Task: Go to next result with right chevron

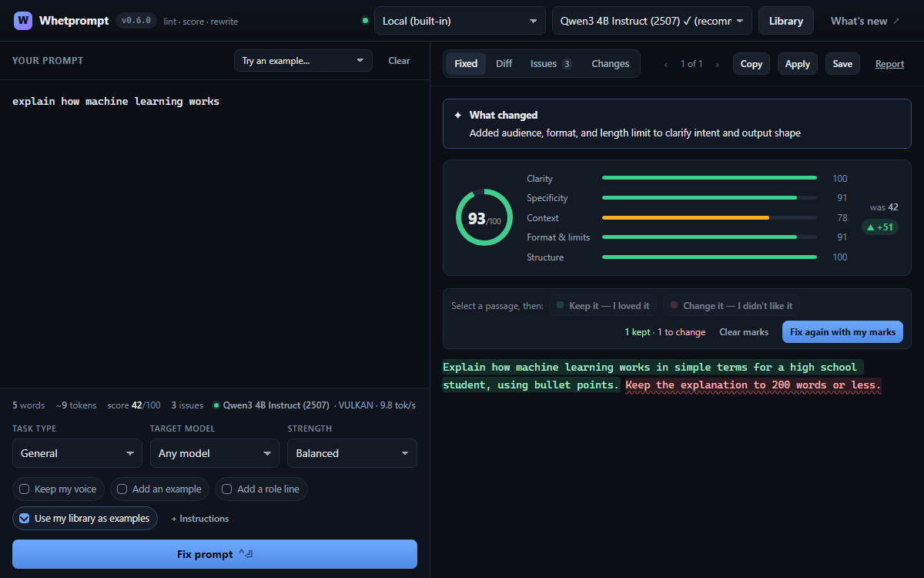Action: coord(717,65)
